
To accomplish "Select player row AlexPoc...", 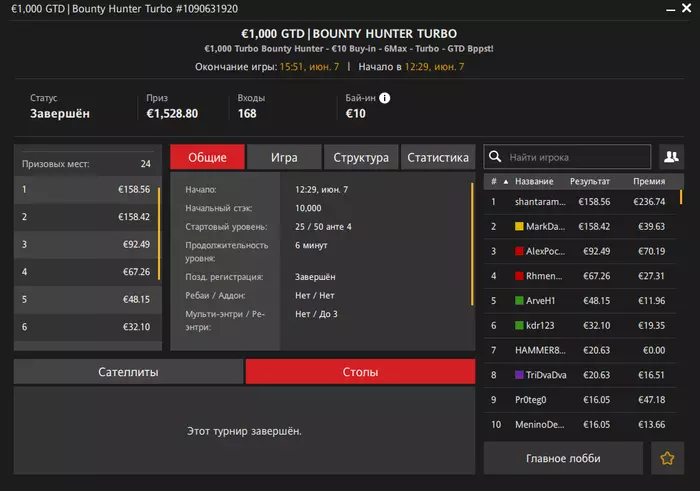I will click(580, 251).
